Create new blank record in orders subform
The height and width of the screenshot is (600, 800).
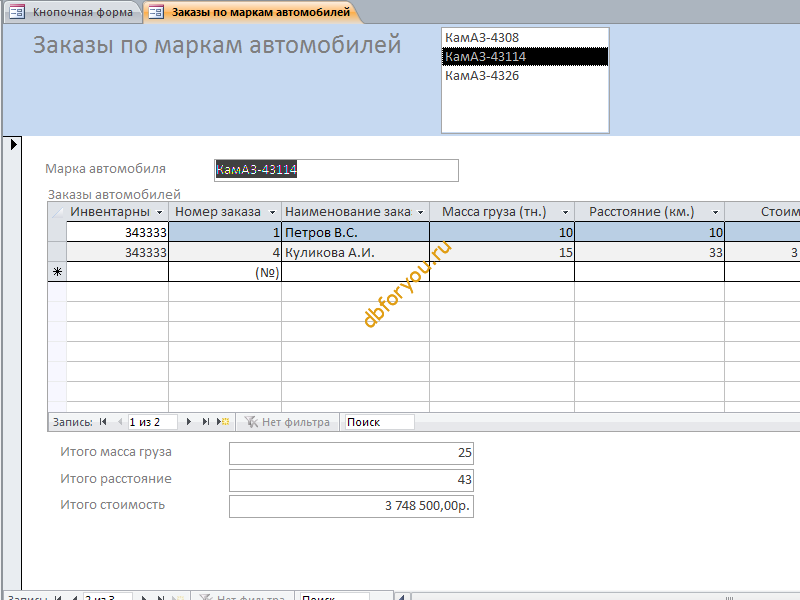point(223,422)
